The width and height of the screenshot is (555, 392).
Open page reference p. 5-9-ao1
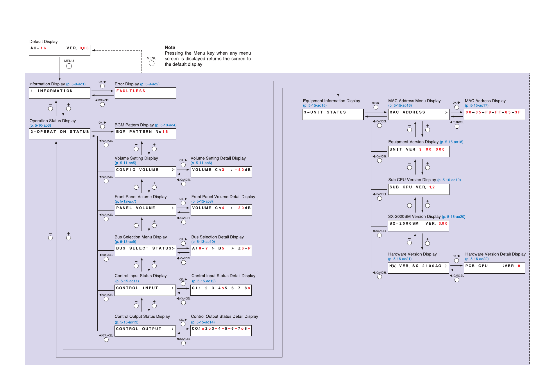click(76, 84)
